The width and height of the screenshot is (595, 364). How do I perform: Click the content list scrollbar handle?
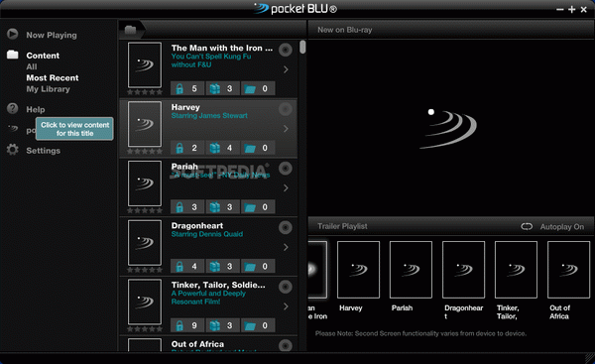pyautogui.click(x=302, y=47)
